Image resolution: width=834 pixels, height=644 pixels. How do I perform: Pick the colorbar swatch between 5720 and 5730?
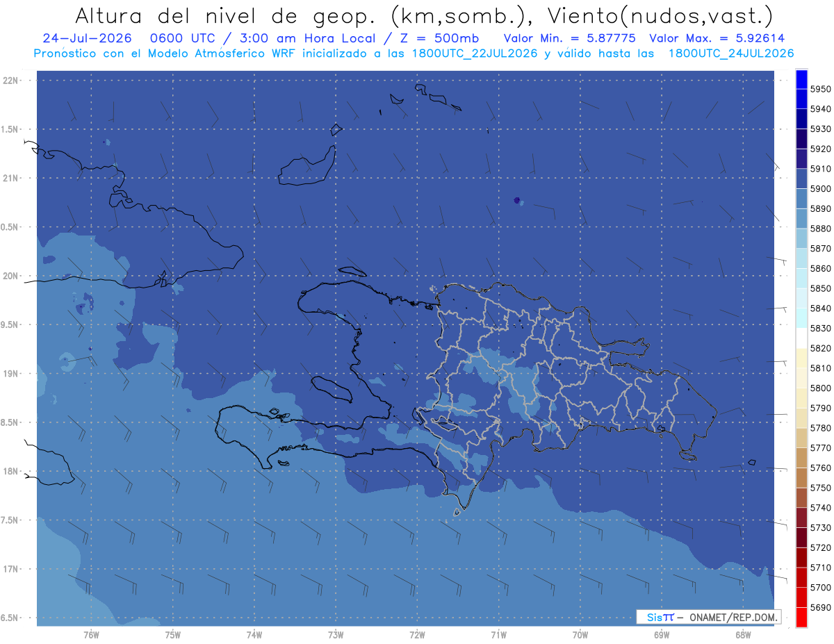click(x=801, y=537)
